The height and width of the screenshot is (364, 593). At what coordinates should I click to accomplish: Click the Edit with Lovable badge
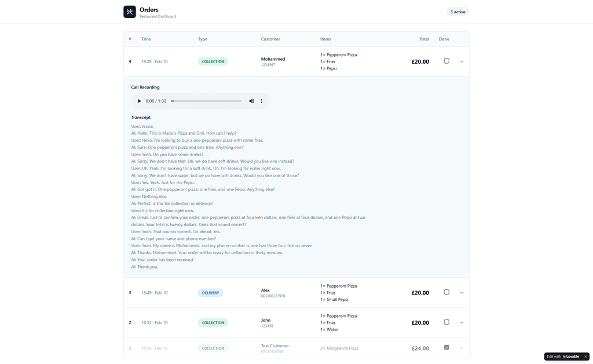point(563,356)
